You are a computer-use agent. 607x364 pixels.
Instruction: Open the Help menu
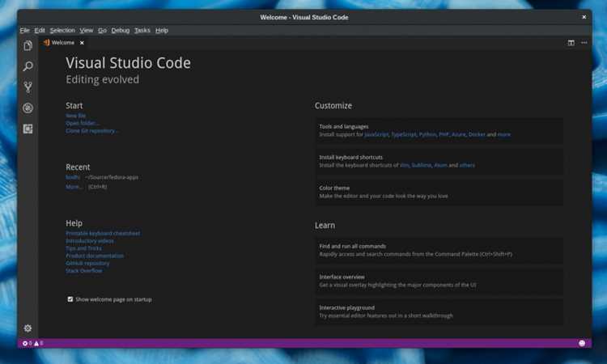(162, 30)
